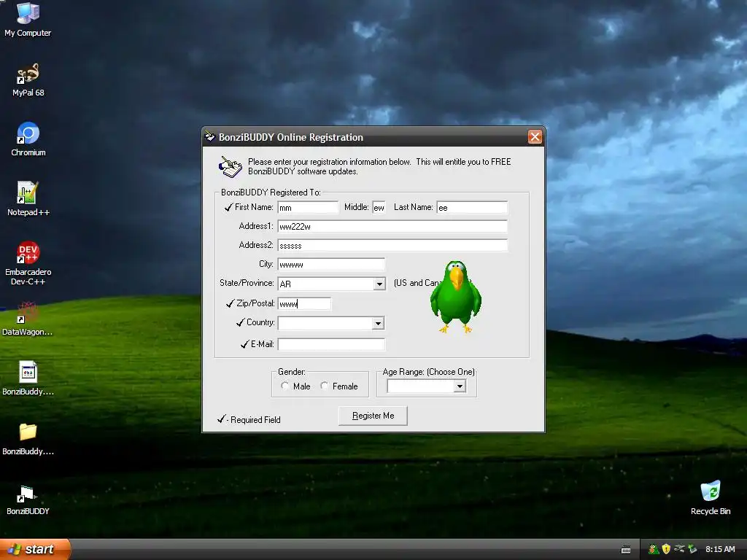747x560 pixels.
Task: Select the Female gender option
Action: [x=325, y=386]
